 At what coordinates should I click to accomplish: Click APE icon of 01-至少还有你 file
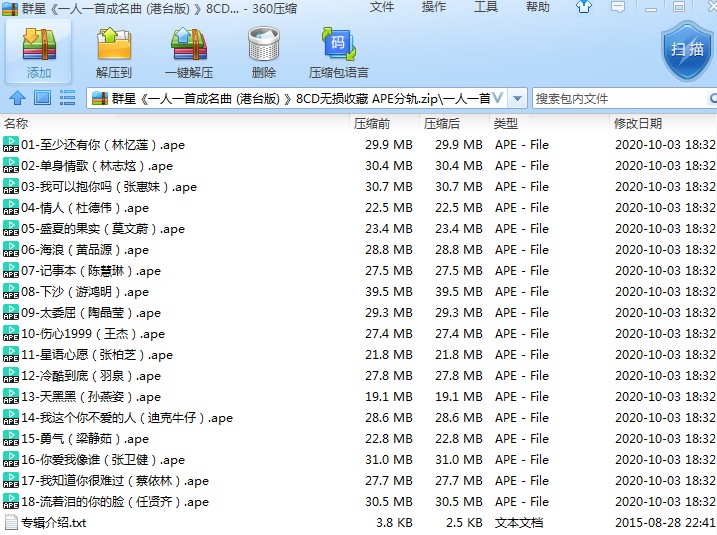[x=11, y=144]
